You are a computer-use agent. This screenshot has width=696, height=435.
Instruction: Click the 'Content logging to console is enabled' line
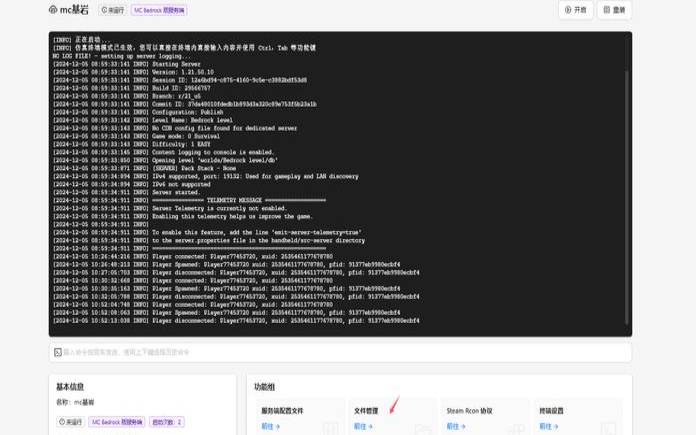(x=163, y=152)
